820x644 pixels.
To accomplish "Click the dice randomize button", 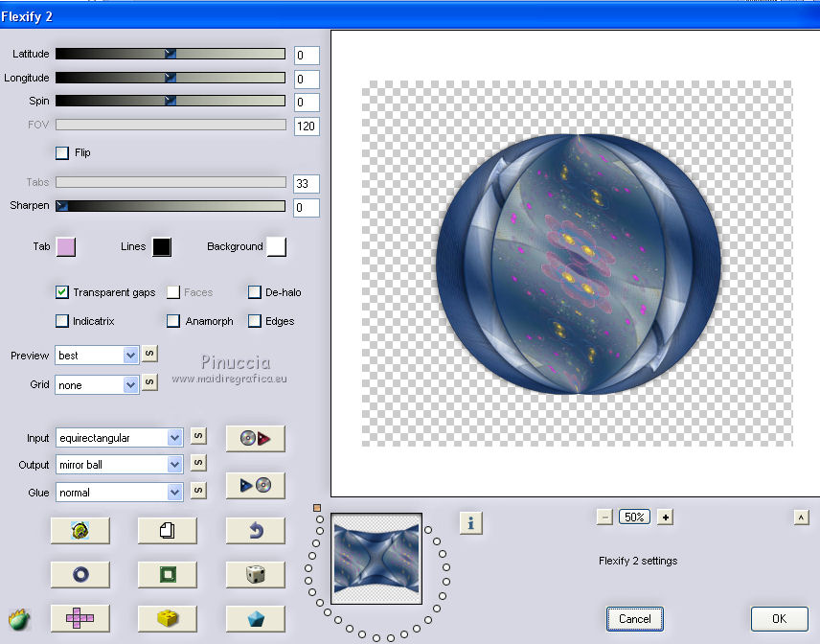I will [x=255, y=574].
